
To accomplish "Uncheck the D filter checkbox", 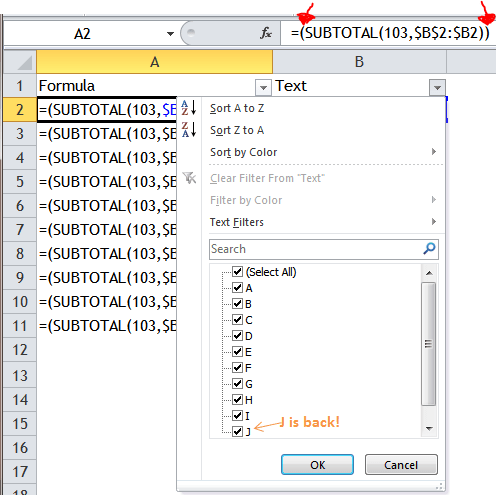I will click(x=237, y=336).
